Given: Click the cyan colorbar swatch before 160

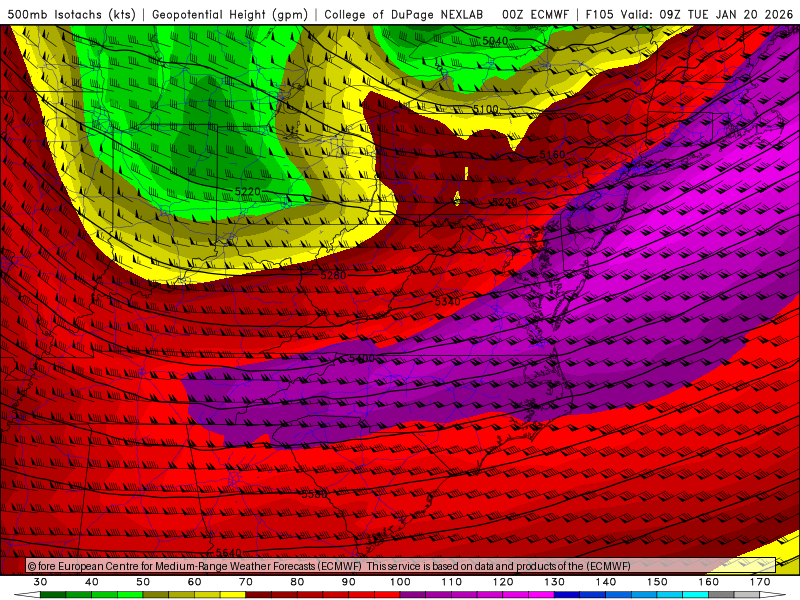Looking at the screenshot, I should point(696,594).
